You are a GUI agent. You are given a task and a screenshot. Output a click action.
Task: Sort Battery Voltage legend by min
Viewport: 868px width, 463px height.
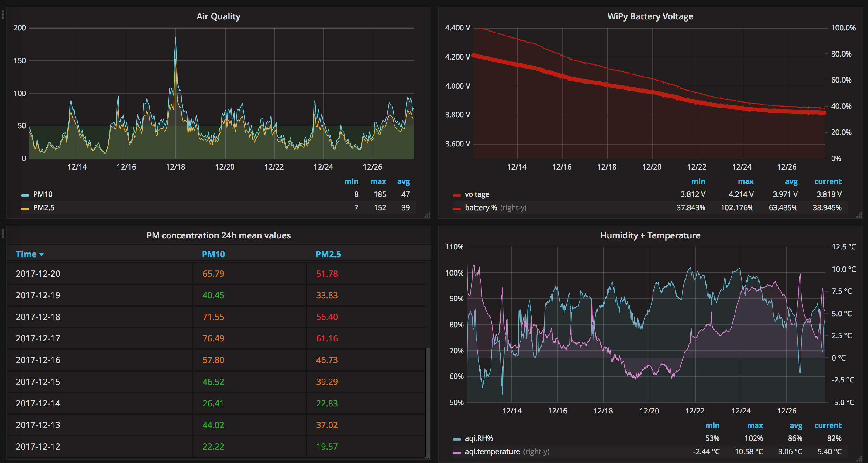click(698, 181)
